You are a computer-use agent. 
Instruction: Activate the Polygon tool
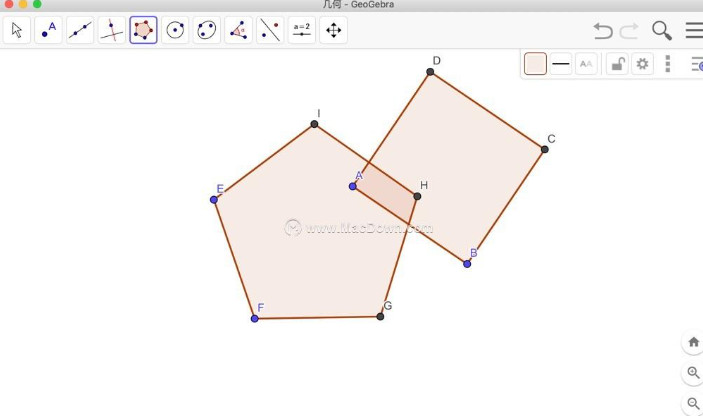click(143, 30)
